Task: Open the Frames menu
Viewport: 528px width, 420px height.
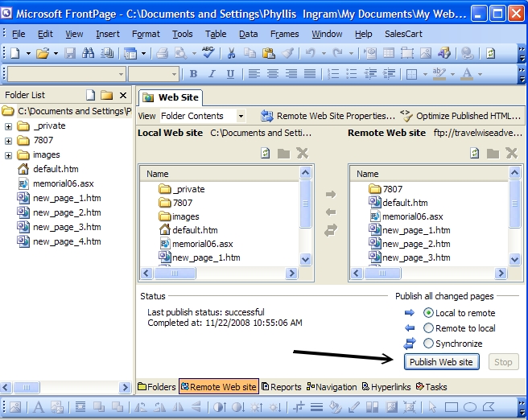Action: coord(285,34)
